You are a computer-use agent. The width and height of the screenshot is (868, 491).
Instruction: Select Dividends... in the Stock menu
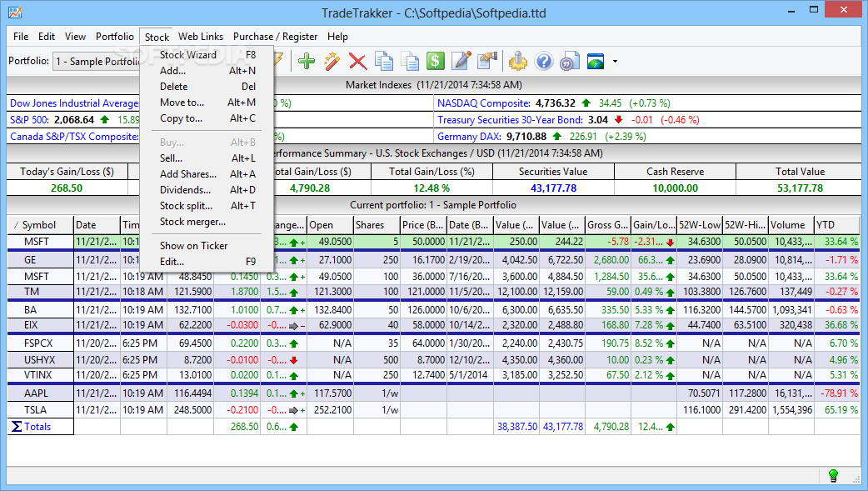[207, 189]
